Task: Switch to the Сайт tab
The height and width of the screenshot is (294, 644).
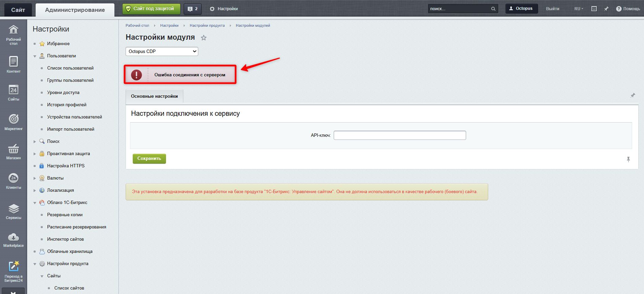Action: (x=18, y=10)
